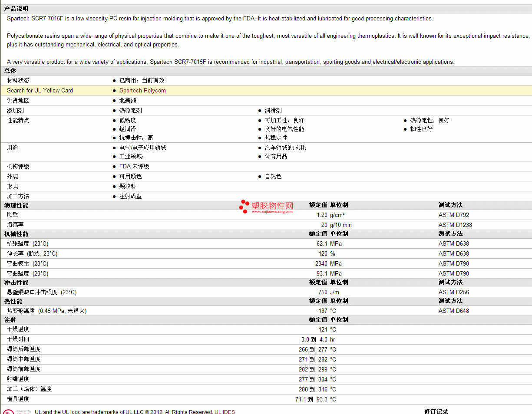The height and width of the screenshot is (414, 532).
Task: Select the 热性能 section header
Action: (x=13, y=301)
